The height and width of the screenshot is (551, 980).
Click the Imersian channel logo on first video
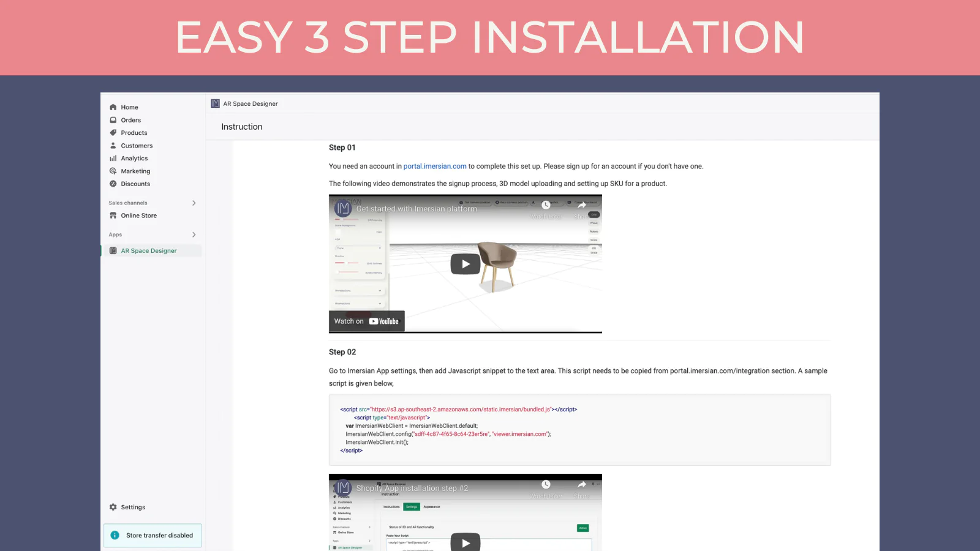343,209
